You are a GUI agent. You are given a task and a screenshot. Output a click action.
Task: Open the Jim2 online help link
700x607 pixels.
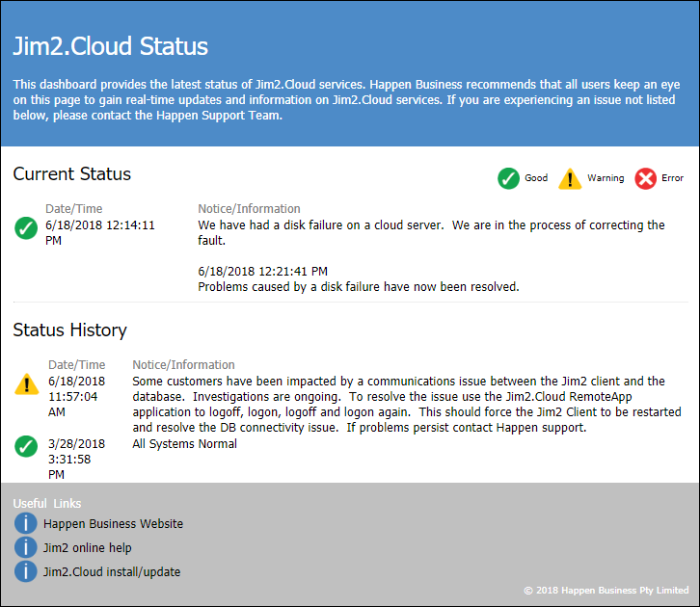87,547
